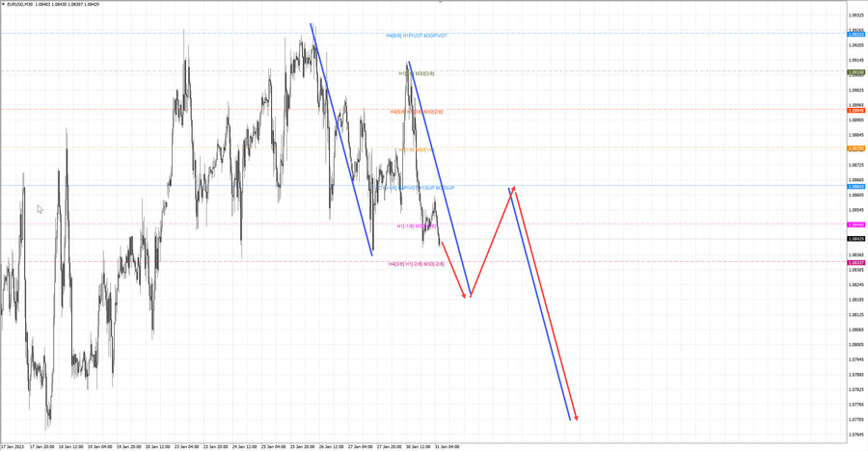This screenshot has width=868, height=451.
Task: Click the EURUSD,M30 chart title text
Action: 22,4
